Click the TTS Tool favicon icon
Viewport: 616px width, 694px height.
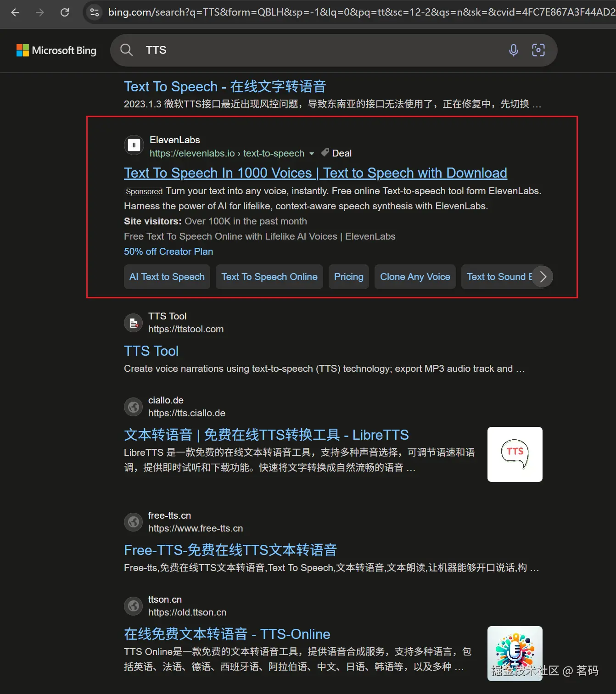coord(134,323)
